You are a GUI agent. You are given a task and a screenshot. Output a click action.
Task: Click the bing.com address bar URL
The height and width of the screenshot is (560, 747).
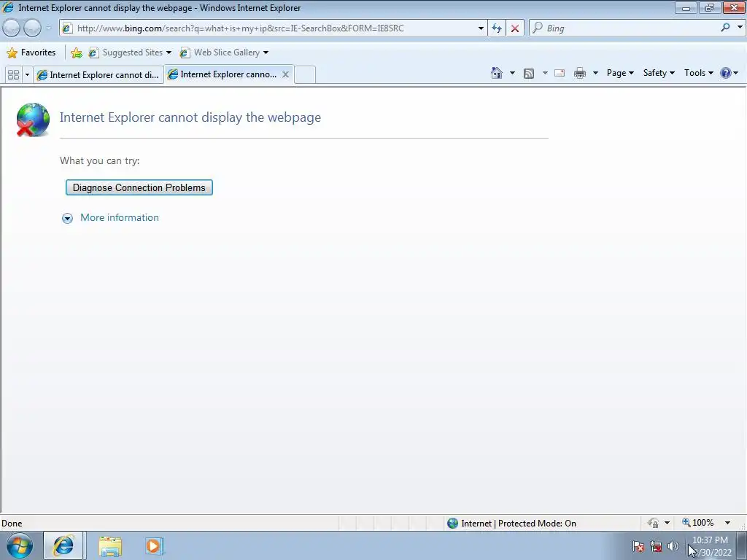point(240,28)
